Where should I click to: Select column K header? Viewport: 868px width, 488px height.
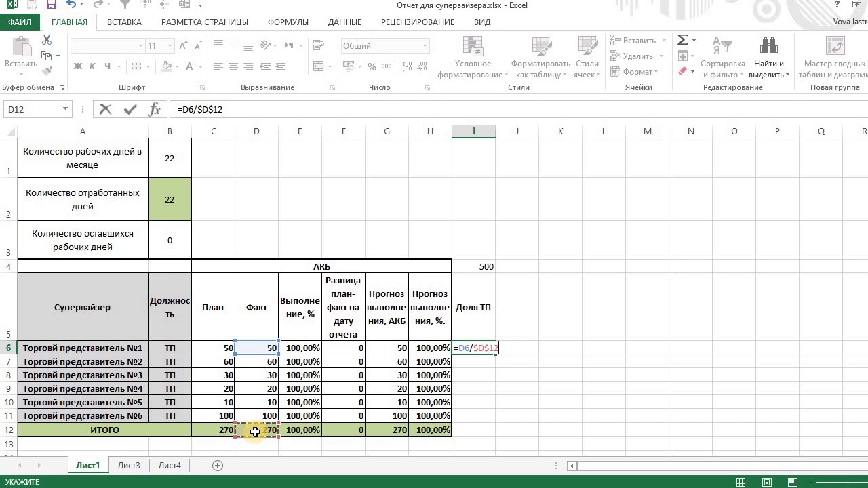pos(561,131)
